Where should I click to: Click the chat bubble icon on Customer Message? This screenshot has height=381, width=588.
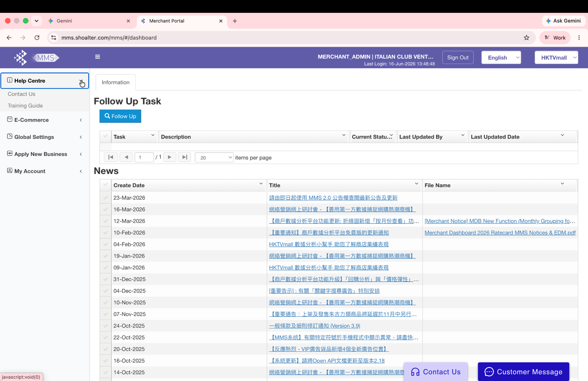[x=489, y=372]
